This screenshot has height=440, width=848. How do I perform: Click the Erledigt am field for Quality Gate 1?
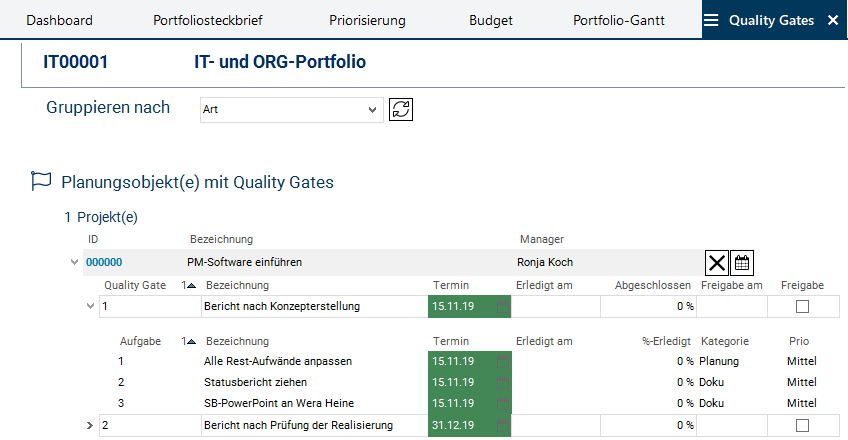click(555, 306)
